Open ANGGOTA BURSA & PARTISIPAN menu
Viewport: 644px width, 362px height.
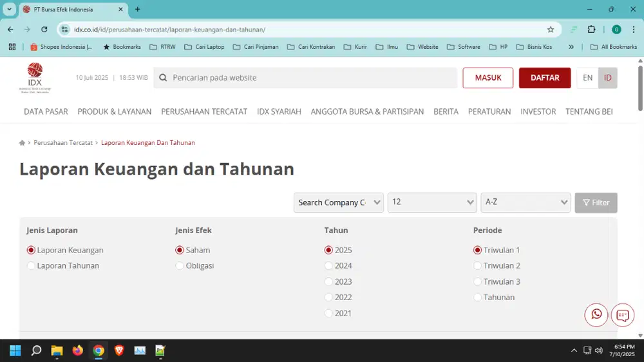point(367,112)
